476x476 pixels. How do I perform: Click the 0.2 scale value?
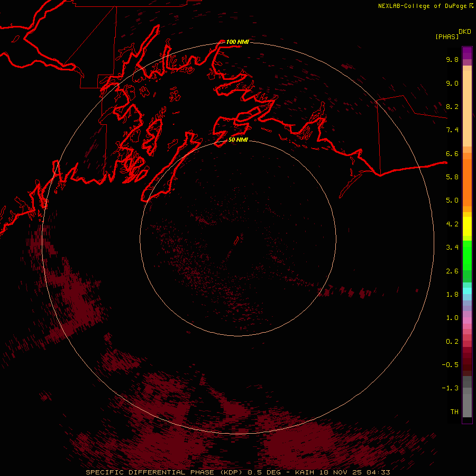(452, 342)
